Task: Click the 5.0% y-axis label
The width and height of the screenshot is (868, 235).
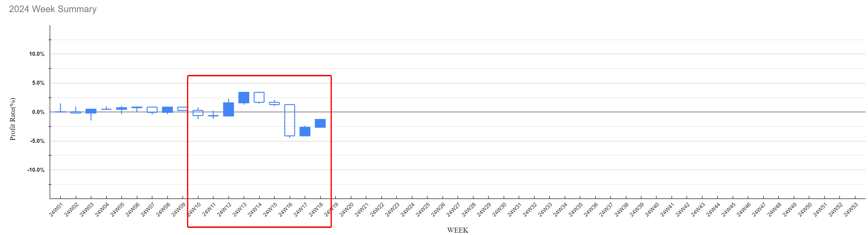Action: (38, 83)
